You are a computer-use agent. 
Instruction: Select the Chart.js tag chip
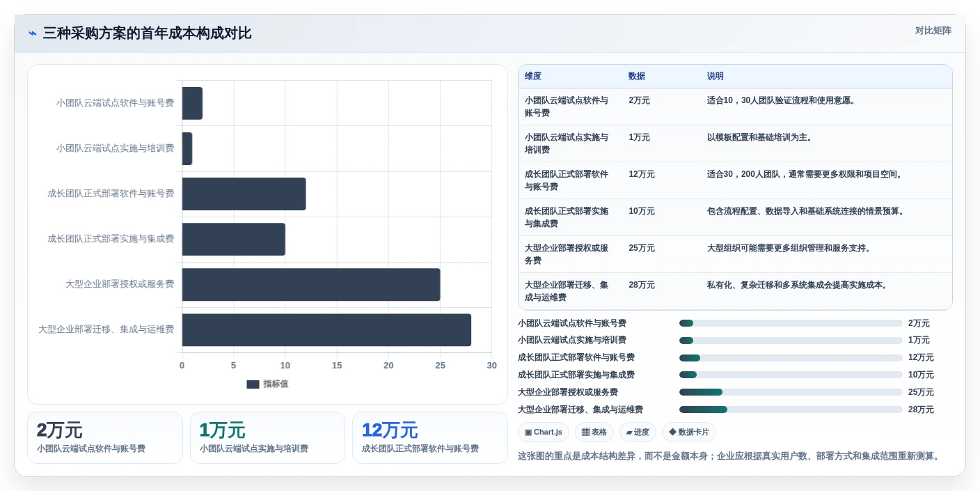coord(544,432)
